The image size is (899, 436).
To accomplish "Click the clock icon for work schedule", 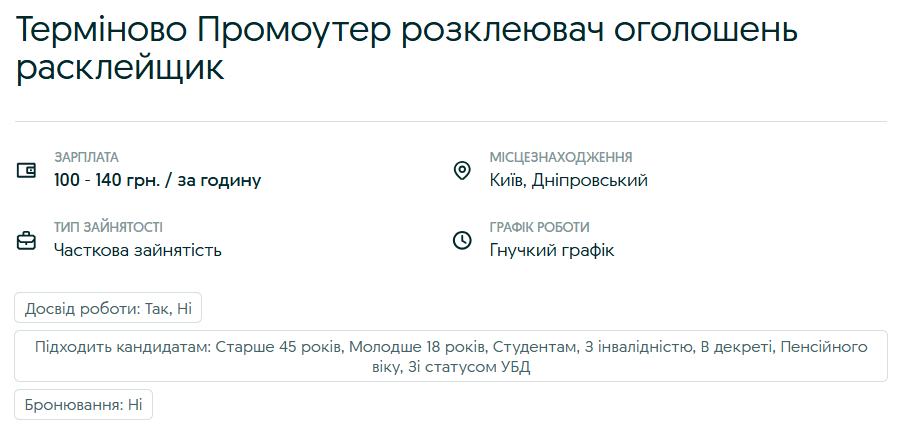I will click(462, 240).
